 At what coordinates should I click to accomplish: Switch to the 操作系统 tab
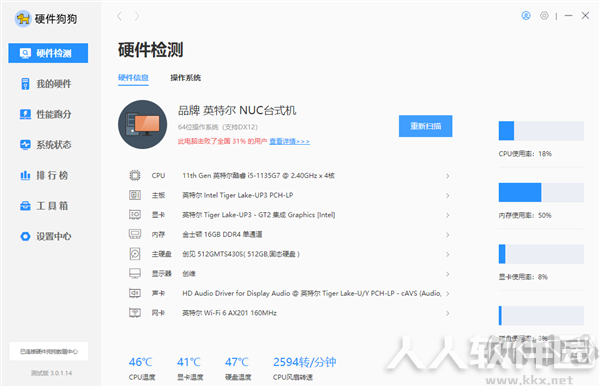pos(186,78)
